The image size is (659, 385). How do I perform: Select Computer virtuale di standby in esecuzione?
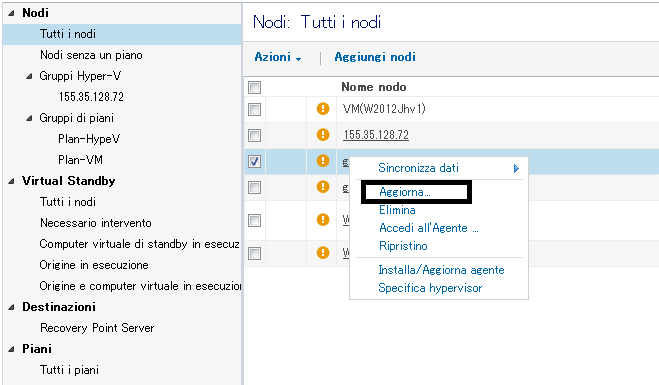(140, 244)
